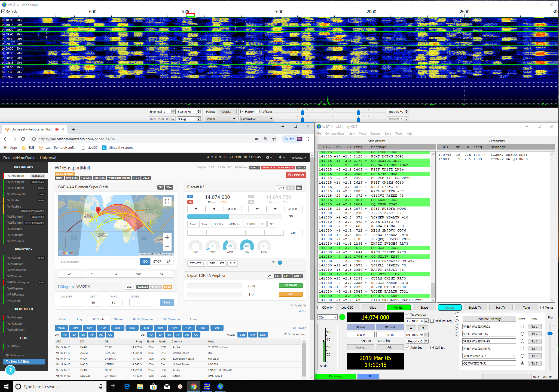The width and height of the screenshot is (559, 392).
Task: Open Microsoft Store from taskbar
Action: (x=153, y=387)
